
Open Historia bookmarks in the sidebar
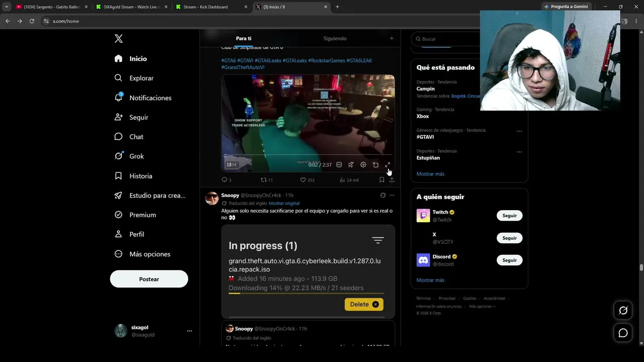point(133,176)
